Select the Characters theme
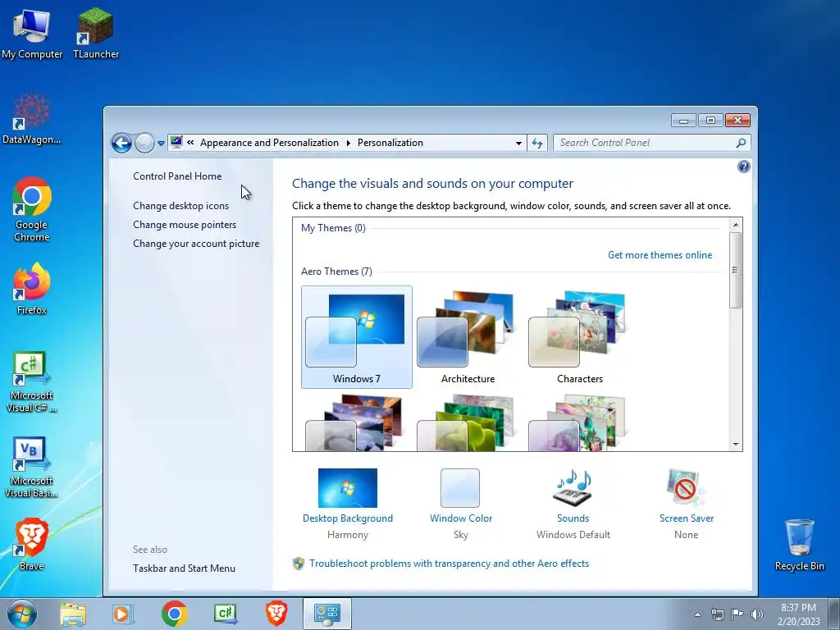The image size is (840, 630). click(580, 337)
